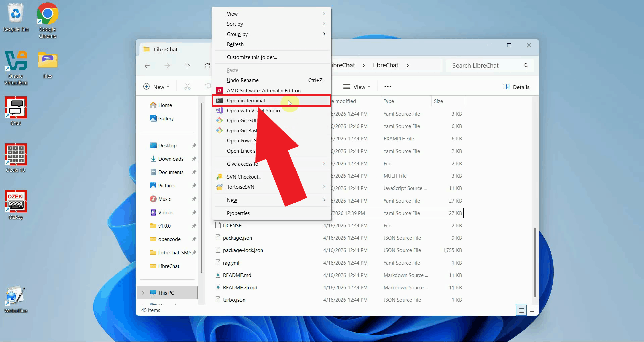Choose Undo Rename from context menu
The width and height of the screenshot is (644, 342).
click(x=272, y=80)
